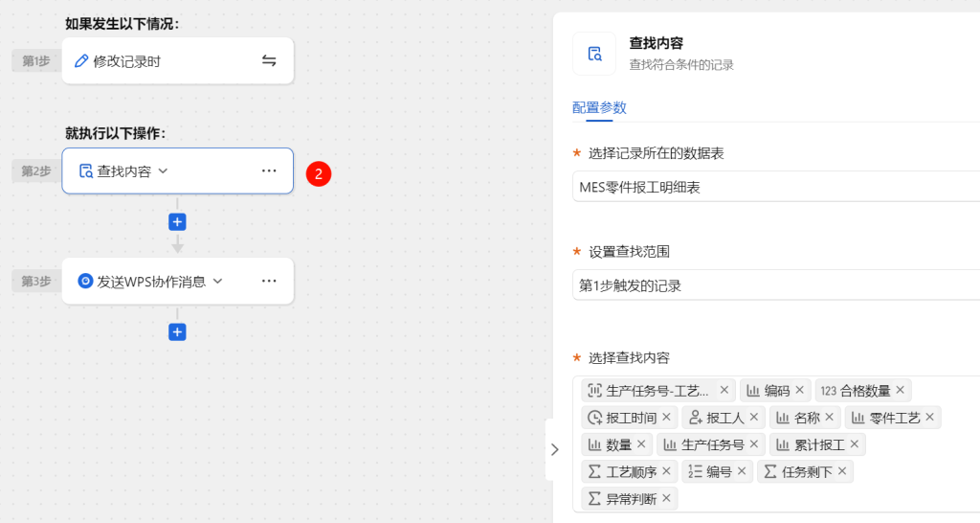
Task: Expand the 查找内容 action type dropdown
Action: point(163,171)
